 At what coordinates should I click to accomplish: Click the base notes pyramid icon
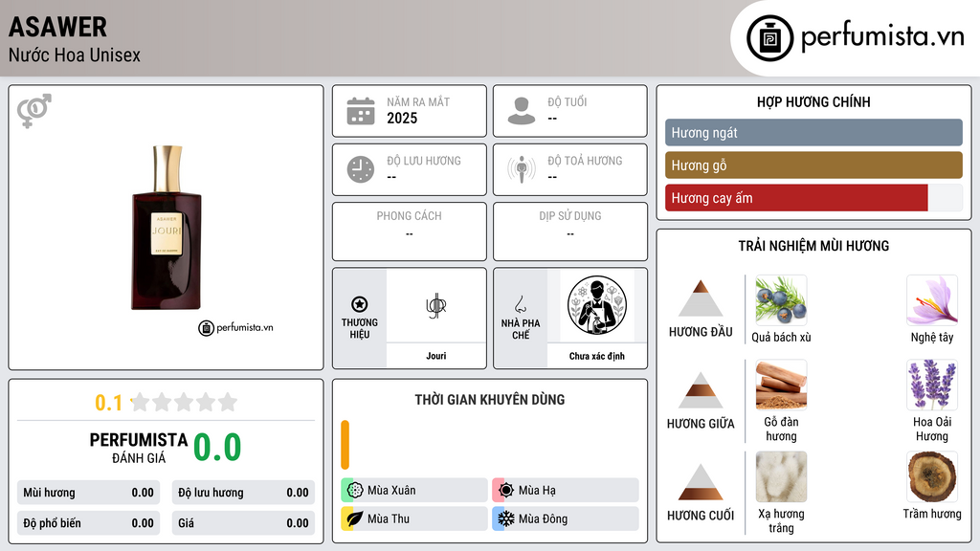(x=701, y=482)
